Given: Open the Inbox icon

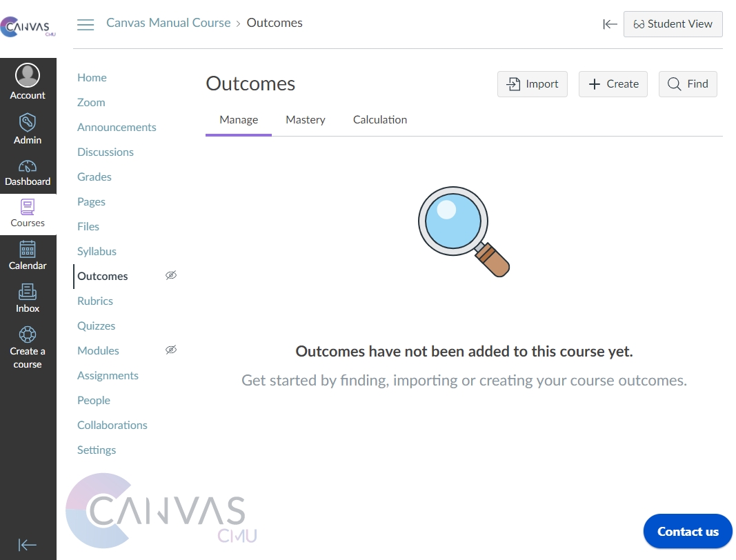Looking at the screenshot, I should pos(28,292).
